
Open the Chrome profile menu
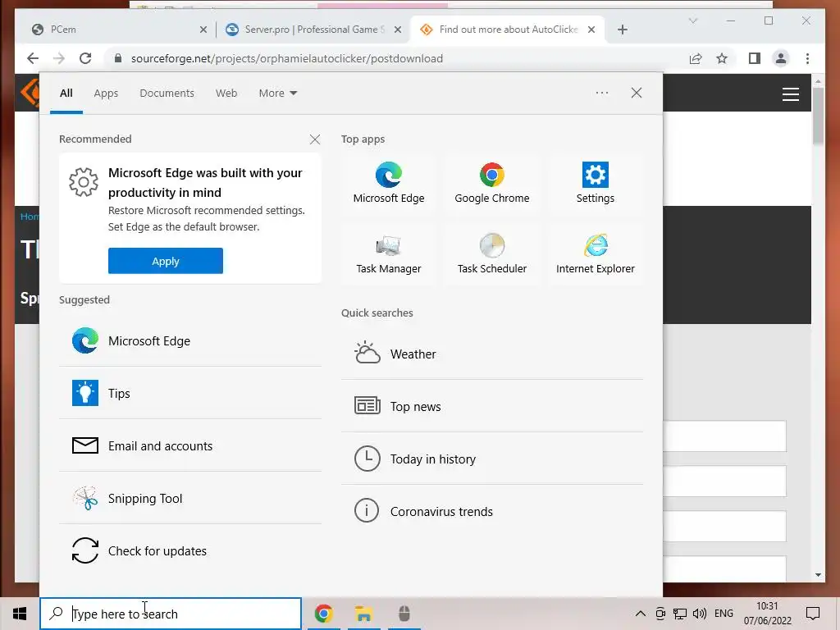781,58
